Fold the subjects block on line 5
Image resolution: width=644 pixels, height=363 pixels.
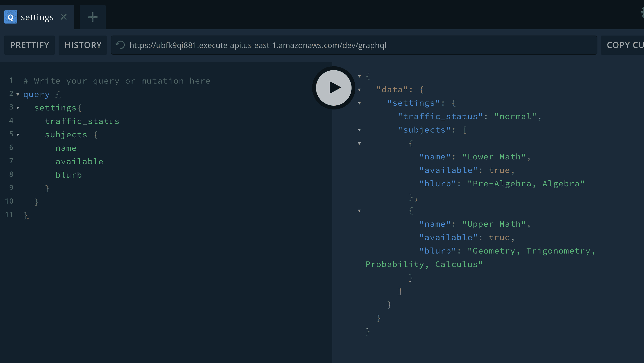point(18,135)
